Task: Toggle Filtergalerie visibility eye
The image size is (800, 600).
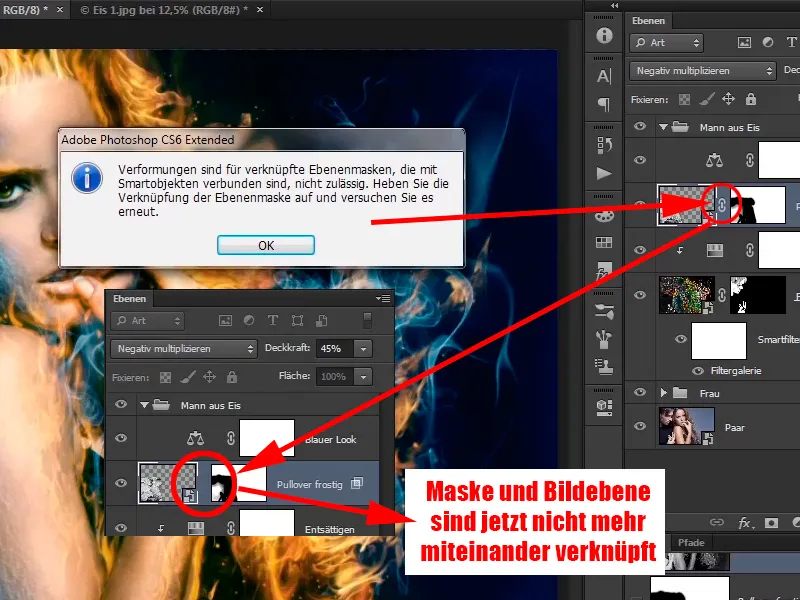Action: (698, 371)
